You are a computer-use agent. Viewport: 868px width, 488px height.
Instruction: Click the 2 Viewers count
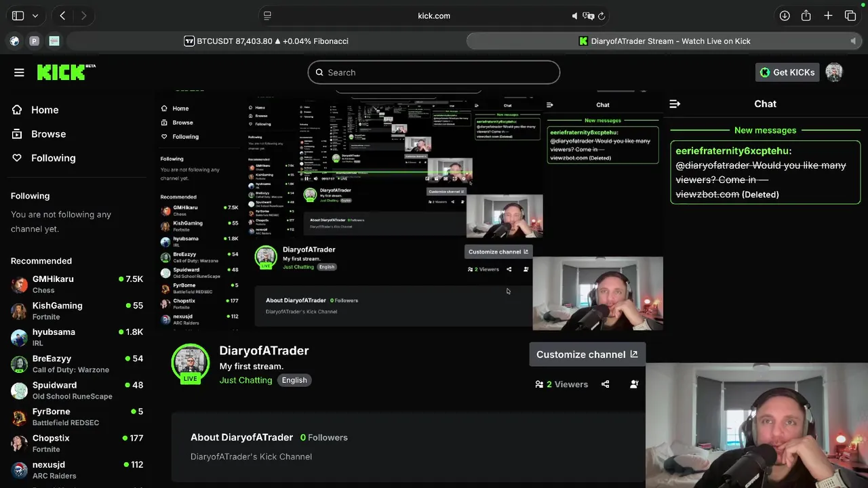pos(561,384)
